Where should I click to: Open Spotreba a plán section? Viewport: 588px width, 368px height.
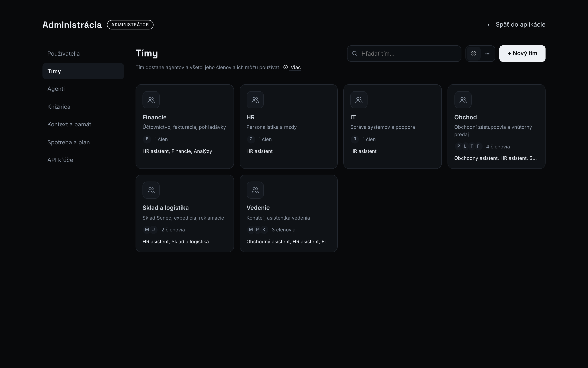[x=83, y=142]
